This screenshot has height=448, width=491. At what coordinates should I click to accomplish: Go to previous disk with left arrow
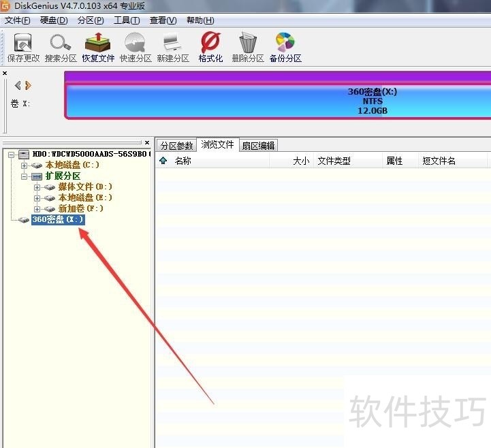coord(18,85)
